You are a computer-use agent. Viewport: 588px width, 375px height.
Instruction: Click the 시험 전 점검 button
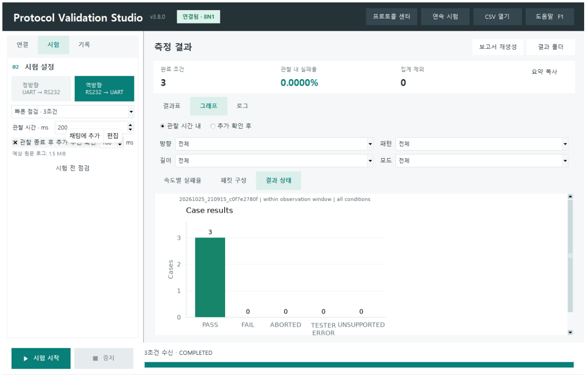click(73, 168)
